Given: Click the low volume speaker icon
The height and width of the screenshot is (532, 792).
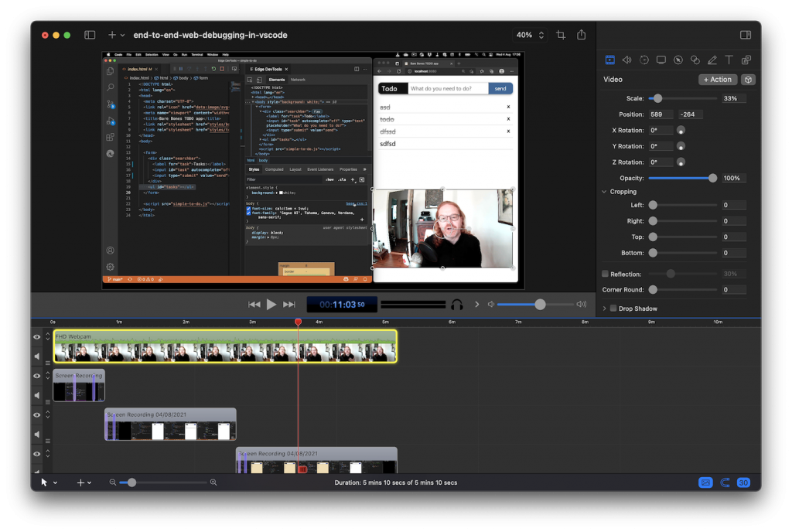Looking at the screenshot, I should (490, 305).
